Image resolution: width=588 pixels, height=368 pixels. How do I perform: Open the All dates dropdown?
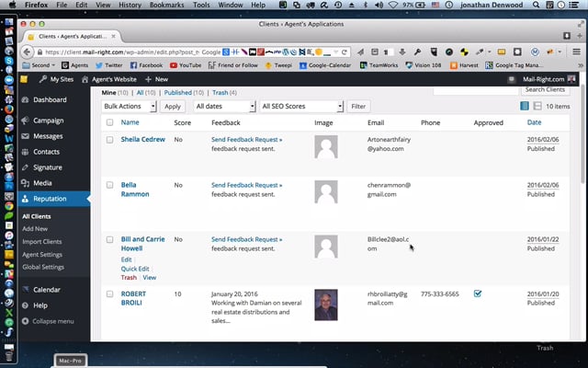coord(224,107)
